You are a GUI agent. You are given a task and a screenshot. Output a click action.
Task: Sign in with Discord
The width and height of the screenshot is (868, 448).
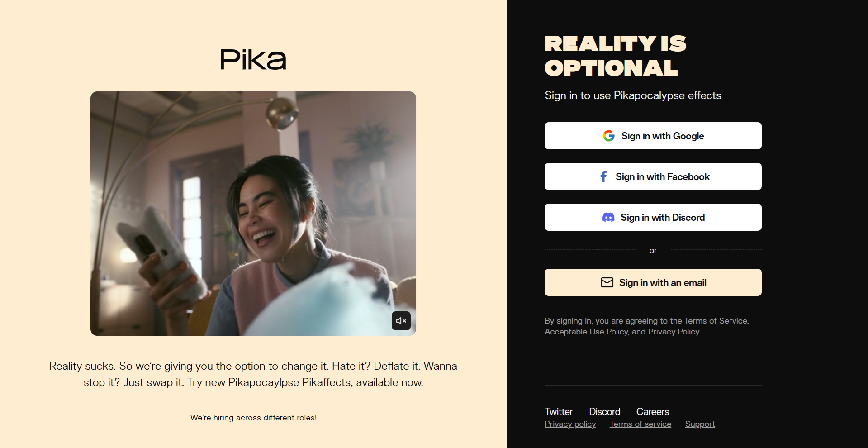coord(653,217)
